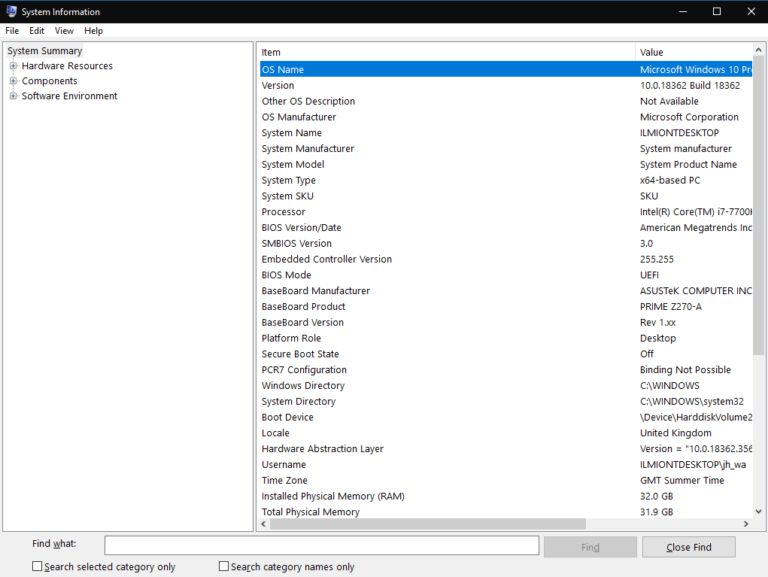Select the BIOS Version/Date row
This screenshot has width=768, height=577.
click(x=506, y=227)
